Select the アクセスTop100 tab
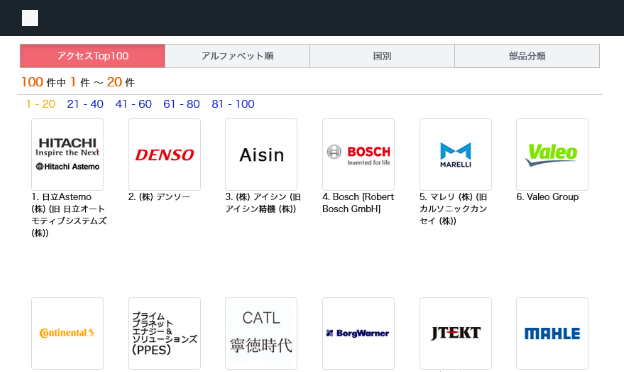This screenshot has width=624, height=372. [92, 56]
